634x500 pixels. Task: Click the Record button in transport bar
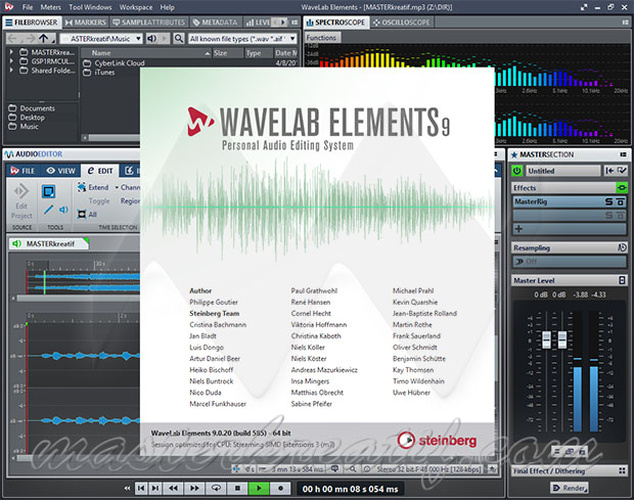click(x=280, y=488)
